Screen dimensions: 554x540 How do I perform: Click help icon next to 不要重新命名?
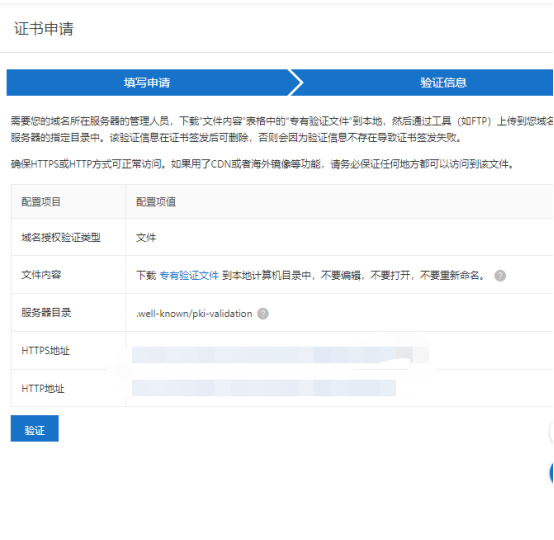point(500,276)
